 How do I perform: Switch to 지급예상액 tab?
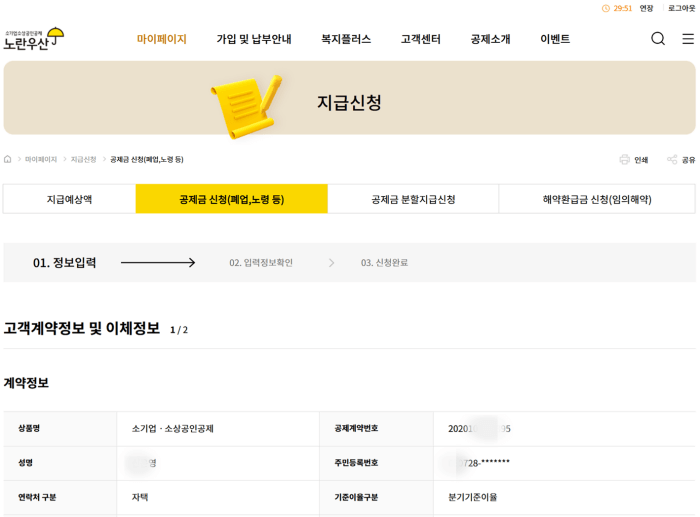pos(70,199)
